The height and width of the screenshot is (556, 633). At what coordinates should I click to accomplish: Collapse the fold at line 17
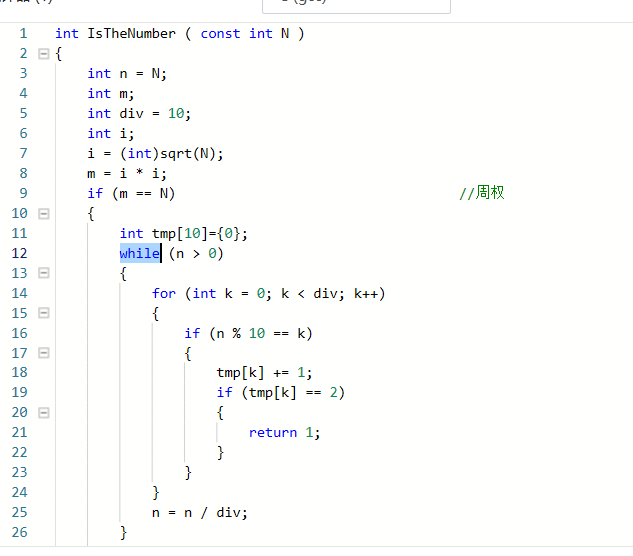(44, 353)
